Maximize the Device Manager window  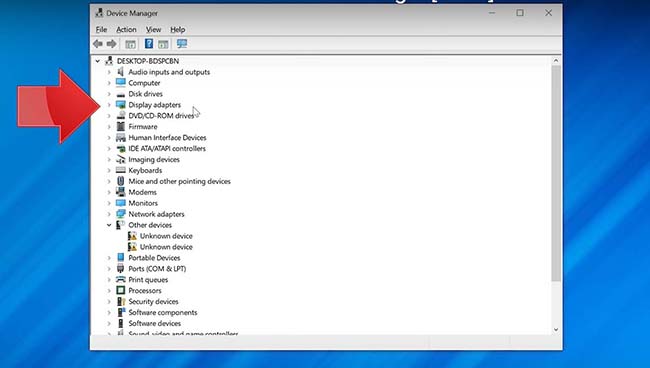(520, 13)
